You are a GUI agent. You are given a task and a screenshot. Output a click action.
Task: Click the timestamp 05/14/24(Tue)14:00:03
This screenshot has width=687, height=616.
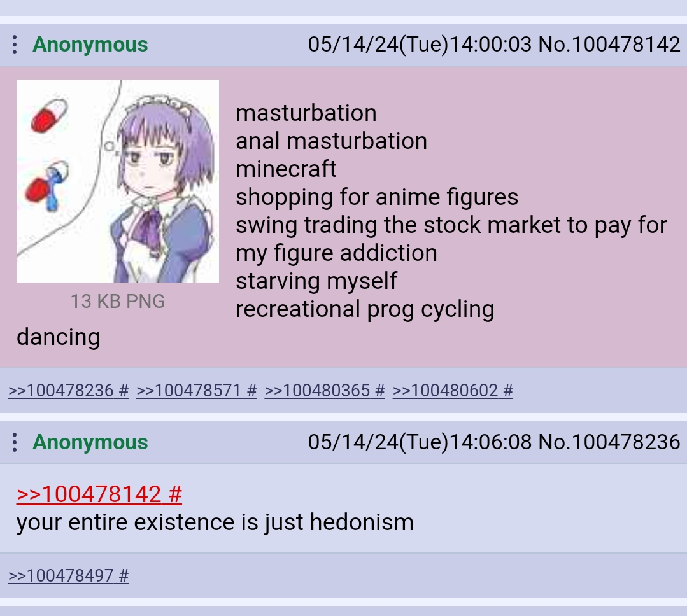(420, 45)
